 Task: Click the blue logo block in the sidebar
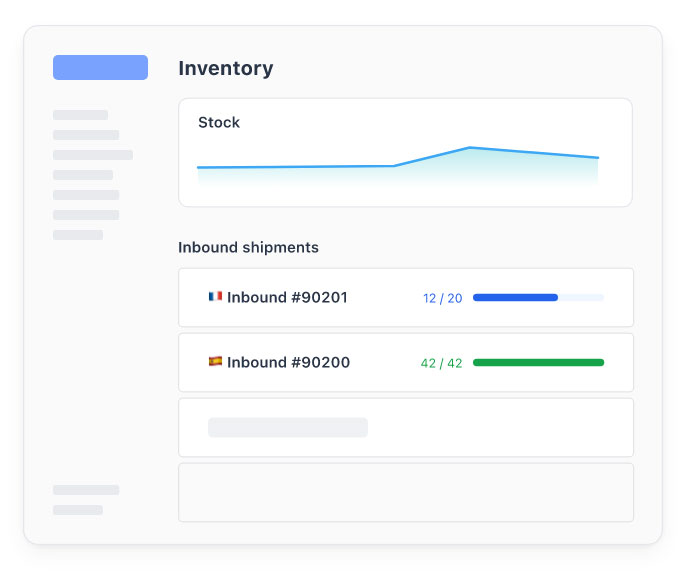tap(100, 67)
